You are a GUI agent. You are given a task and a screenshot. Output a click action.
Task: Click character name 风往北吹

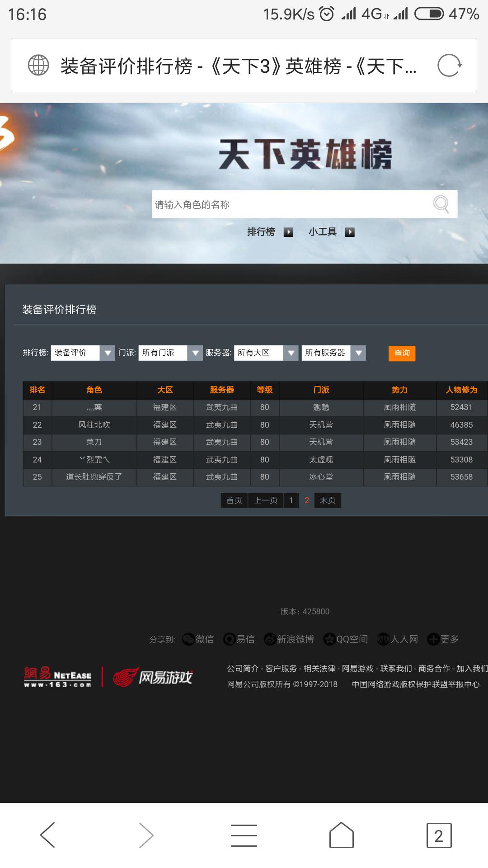pos(94,425)
